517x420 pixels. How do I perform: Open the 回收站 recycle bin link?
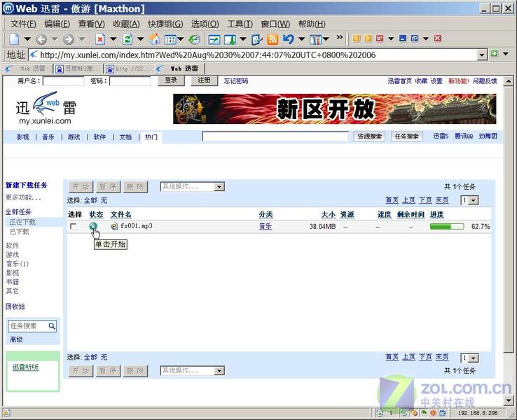(15, 307)
